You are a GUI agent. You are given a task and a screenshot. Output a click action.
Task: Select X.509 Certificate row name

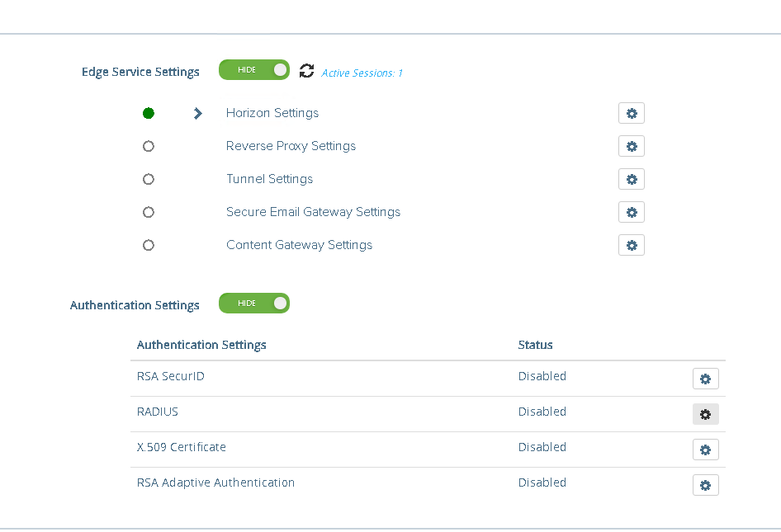click(x=182, y=447)
